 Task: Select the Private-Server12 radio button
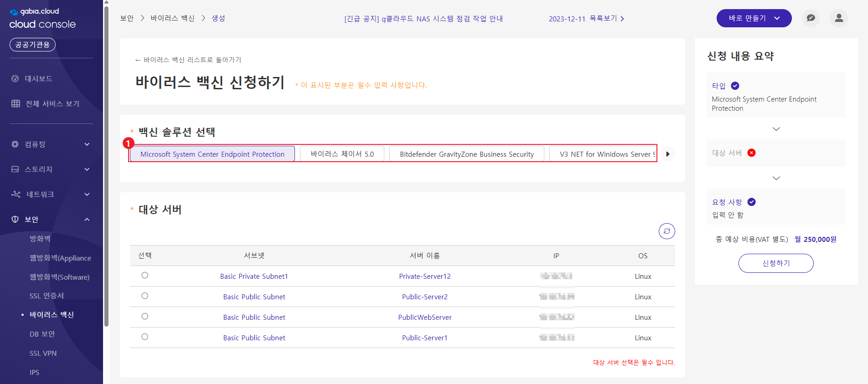pos(145,275)
